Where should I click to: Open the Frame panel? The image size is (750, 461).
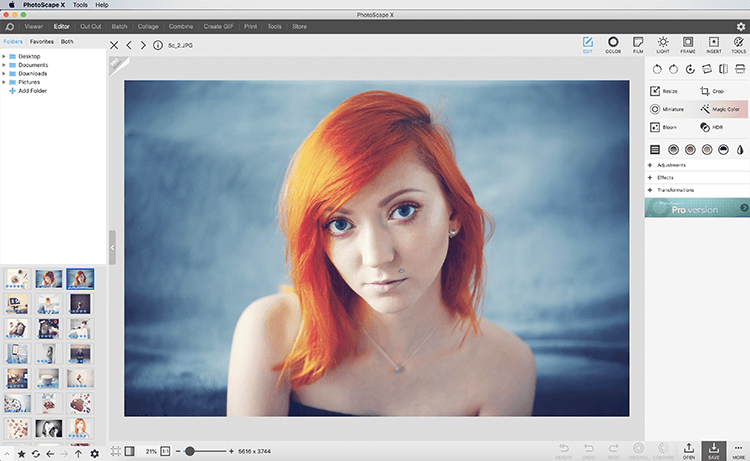[688, 44]
